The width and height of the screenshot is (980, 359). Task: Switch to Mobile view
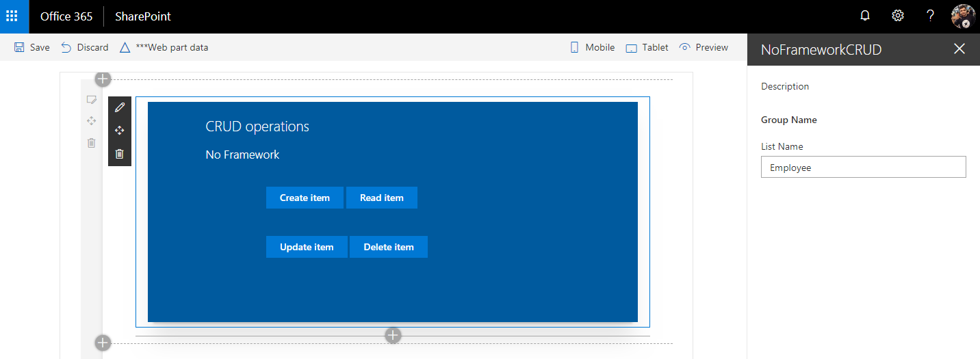click(593, 47)
